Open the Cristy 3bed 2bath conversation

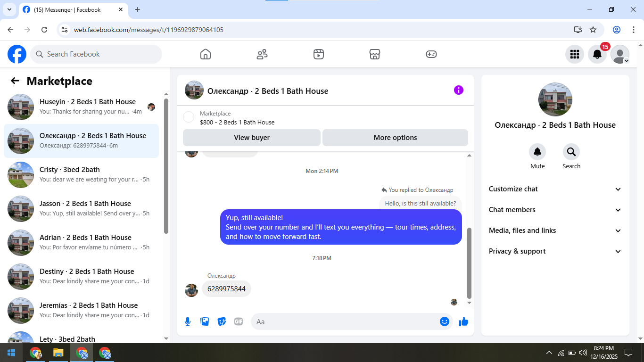point(81,175)
